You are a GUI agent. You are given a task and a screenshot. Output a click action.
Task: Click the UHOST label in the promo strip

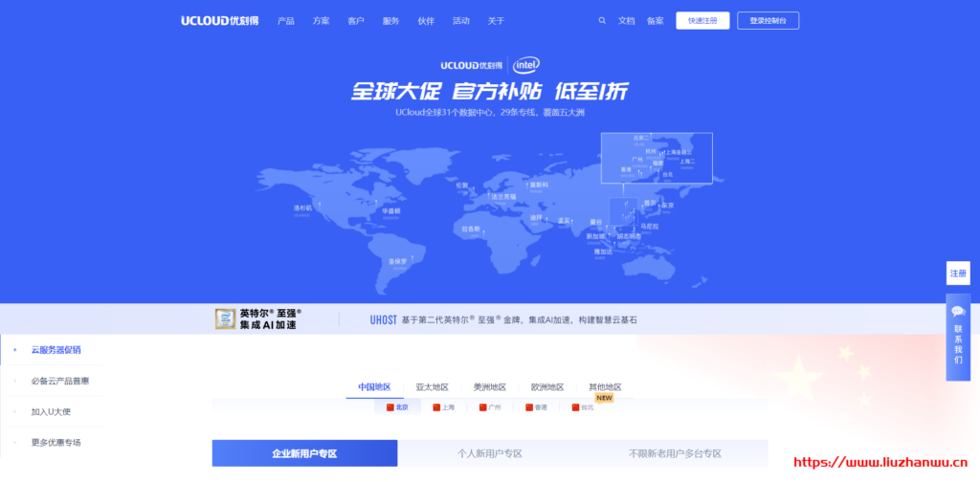(383, 319)
